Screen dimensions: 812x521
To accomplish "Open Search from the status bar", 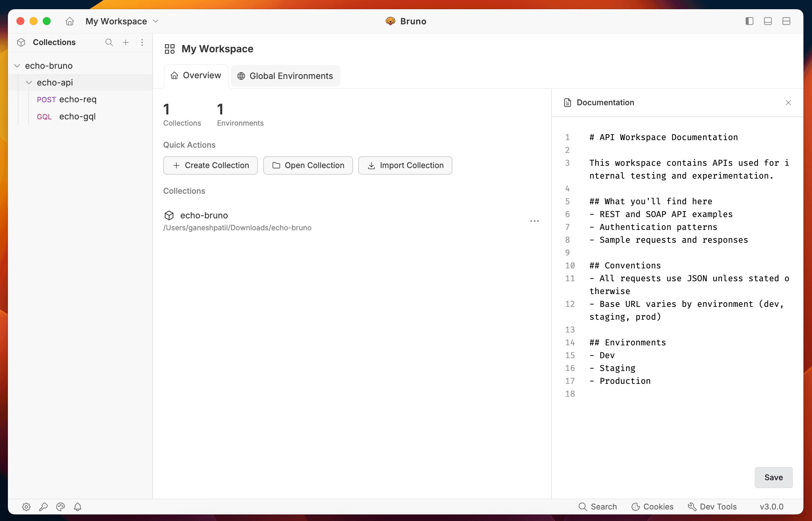I will 597,507.
